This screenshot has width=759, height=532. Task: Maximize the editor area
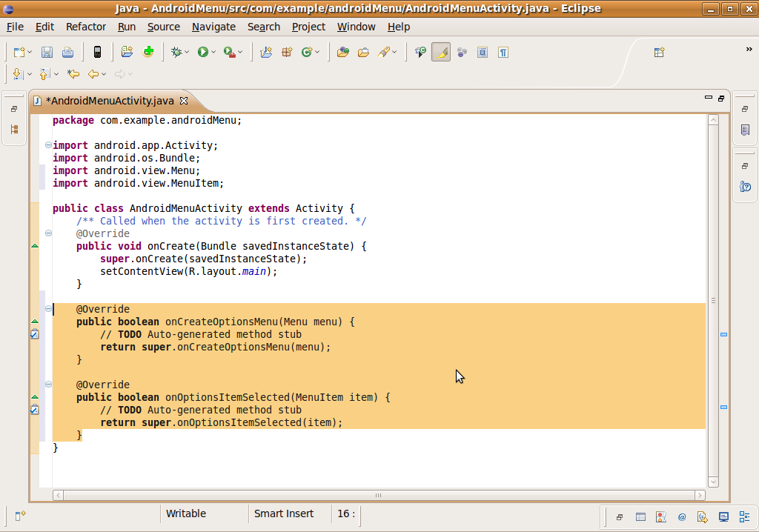point(721,99)
